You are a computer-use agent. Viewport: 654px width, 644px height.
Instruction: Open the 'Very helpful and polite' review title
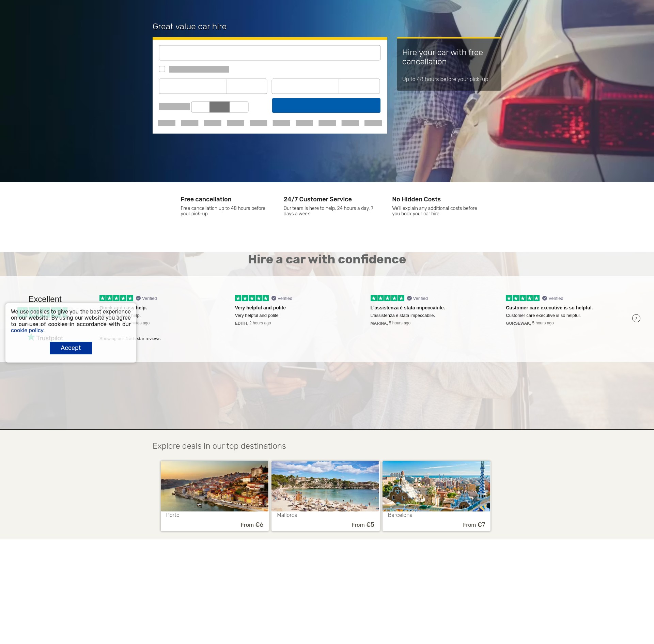click(260, 308)
